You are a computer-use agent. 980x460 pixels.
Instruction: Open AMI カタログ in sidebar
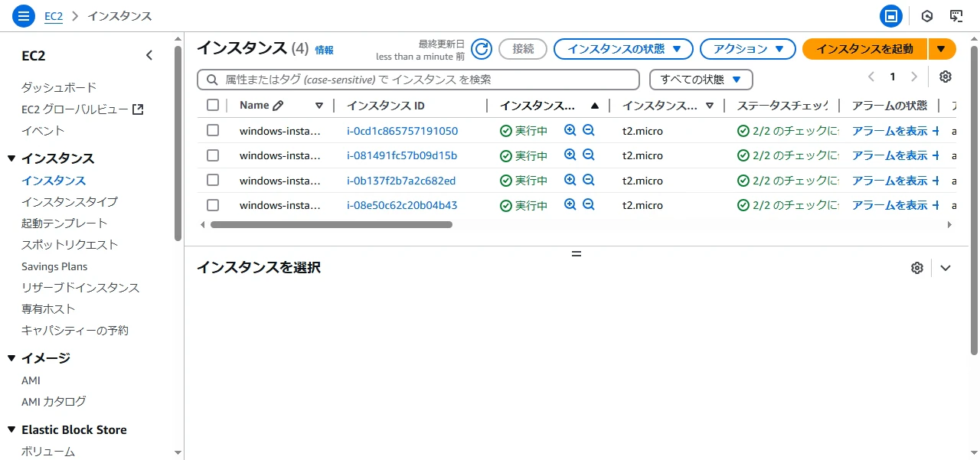(54, 402)
